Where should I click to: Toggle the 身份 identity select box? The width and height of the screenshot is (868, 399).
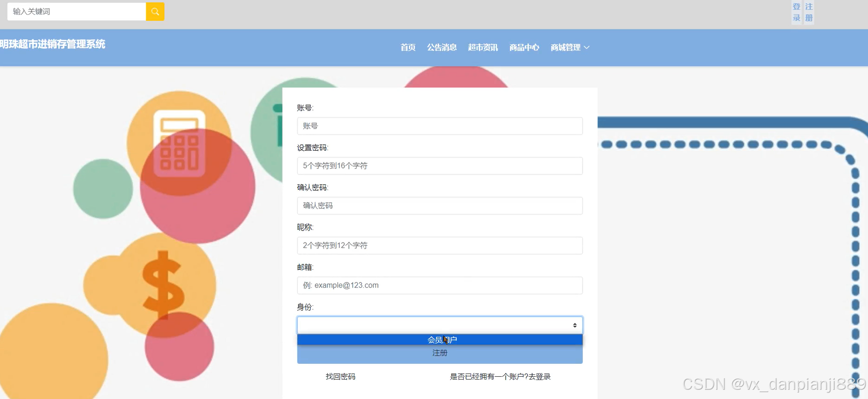click(x=440, y=325)
